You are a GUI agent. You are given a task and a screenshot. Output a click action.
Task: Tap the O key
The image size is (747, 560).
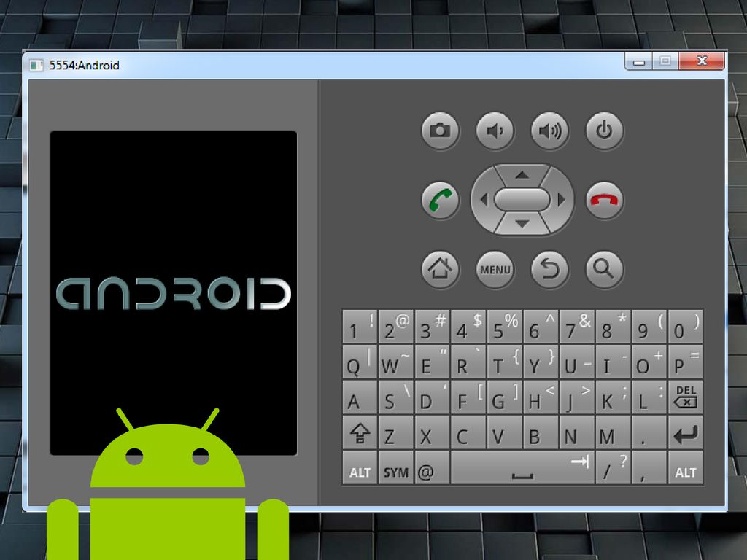(x=649, y=362)
